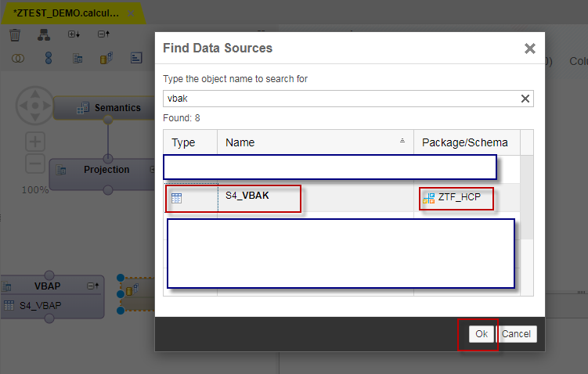Viewport: 588px width, 374px height.
Task: Click expand all nodes icon in toolbar
Action: (x=74, y=34)
